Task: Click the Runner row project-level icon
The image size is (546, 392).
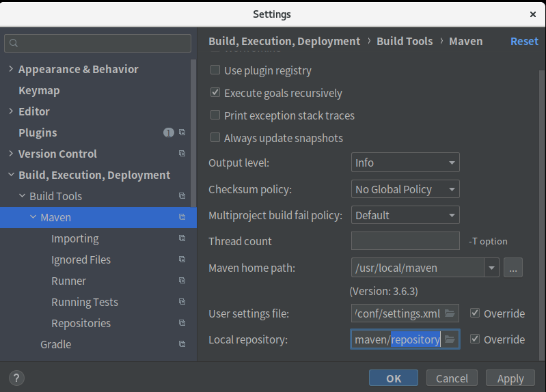Action: click(182, 281)
